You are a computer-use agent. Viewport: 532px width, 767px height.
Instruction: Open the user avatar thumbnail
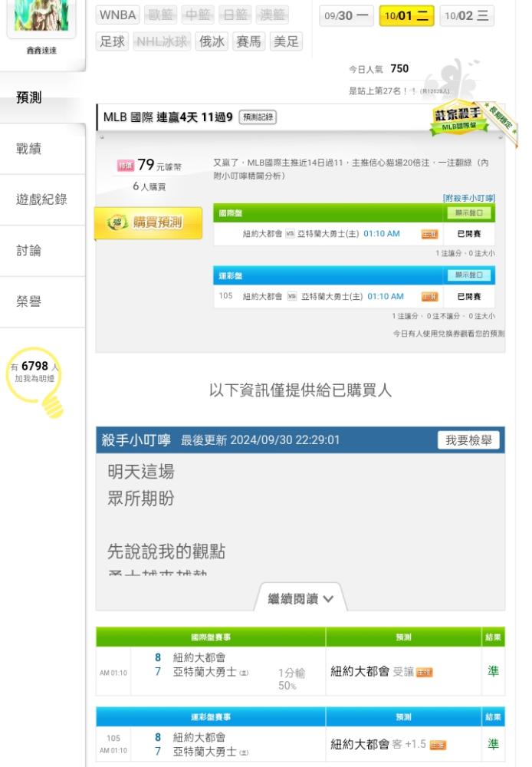click(41, 15)
